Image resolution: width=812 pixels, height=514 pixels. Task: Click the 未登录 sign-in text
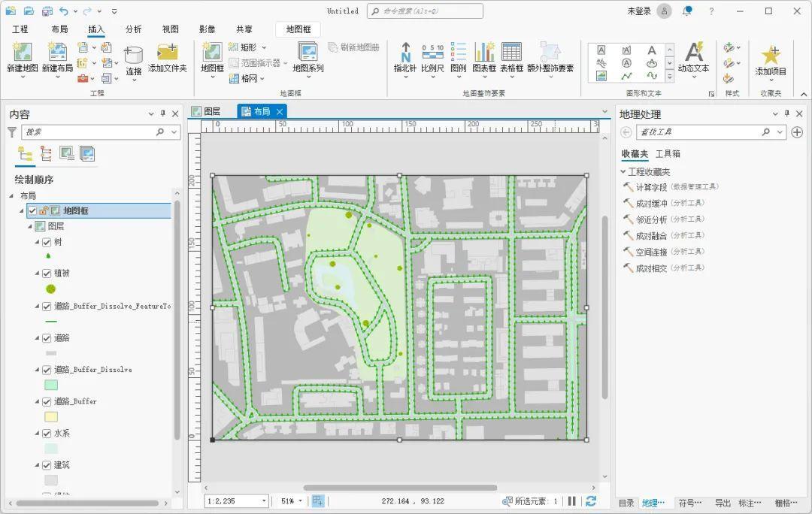[x=639, y=11]
